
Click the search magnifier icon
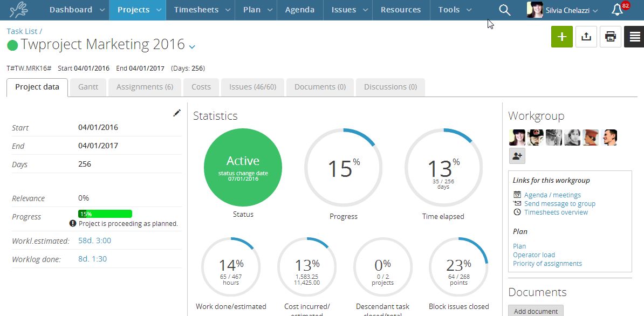504,10
